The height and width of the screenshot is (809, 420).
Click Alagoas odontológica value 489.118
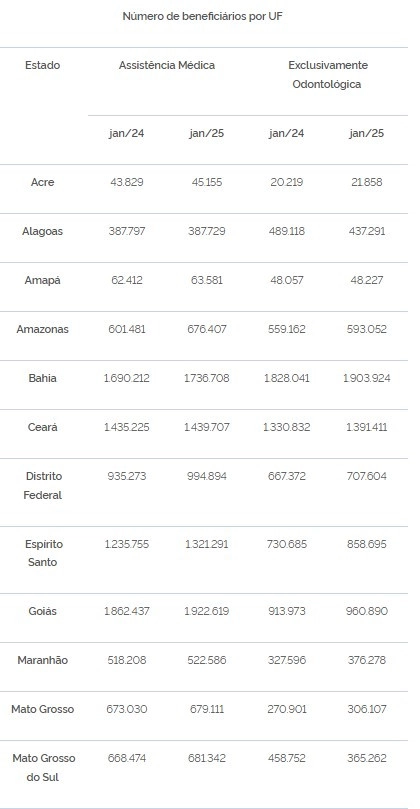(287, 232)
